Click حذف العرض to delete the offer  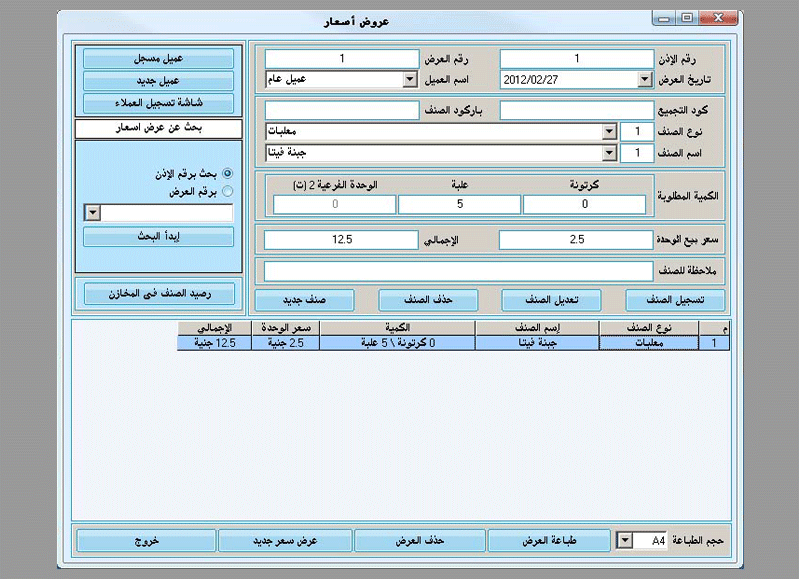coord(419,541)
